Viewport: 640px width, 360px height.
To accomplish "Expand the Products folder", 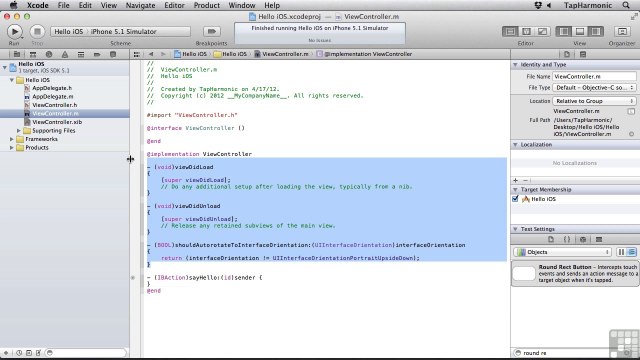I will pyautogui.click(x=12, y=148).
